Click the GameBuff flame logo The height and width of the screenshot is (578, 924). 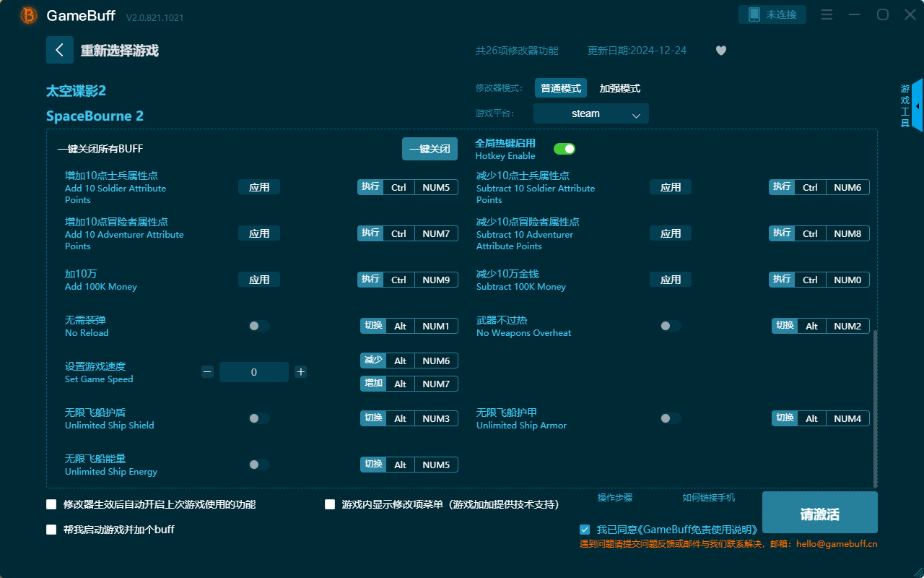point(27,15)
